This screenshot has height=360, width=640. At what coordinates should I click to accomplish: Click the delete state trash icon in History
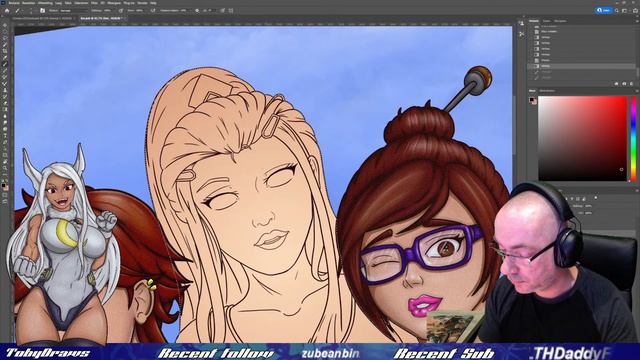(x=631, y=84)
